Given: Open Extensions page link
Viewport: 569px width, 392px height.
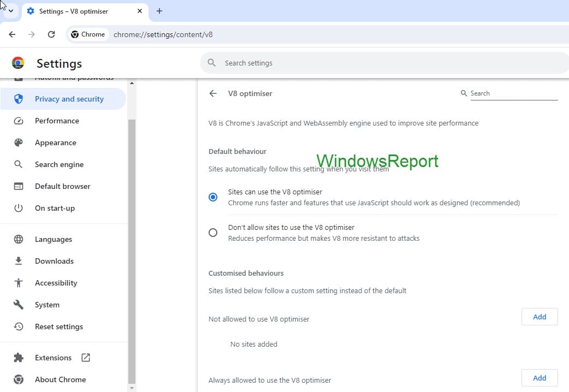Looking at the screenshot, I should [63, 358].
